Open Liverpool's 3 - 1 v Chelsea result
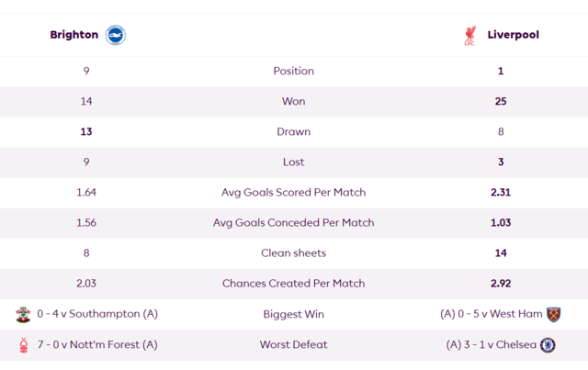The image size is (588, 370). coord(492,344)
